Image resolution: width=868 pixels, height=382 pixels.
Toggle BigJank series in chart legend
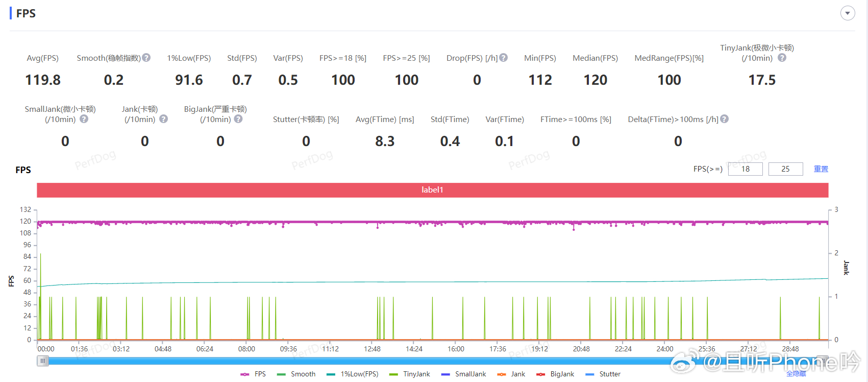tap(556, 374)
